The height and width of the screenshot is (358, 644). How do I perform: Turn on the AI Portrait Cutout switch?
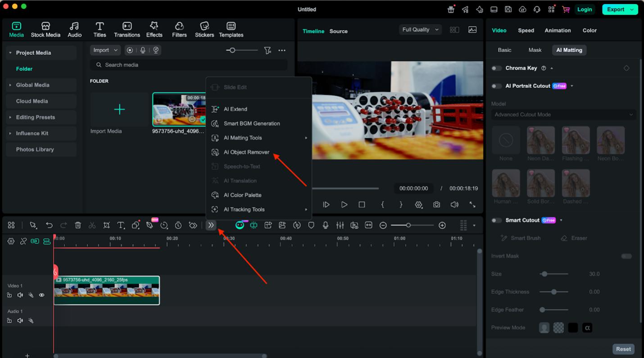click(497, 86)
